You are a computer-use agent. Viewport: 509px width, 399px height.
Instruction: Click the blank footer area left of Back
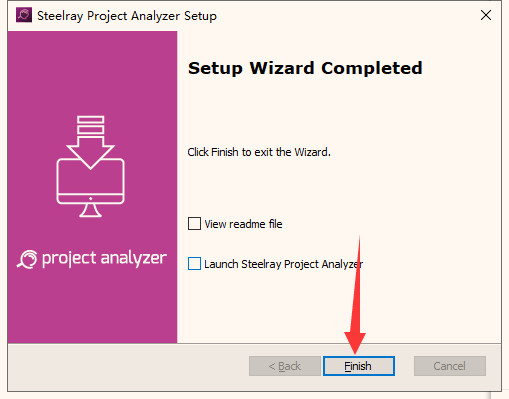pos(128,367)
